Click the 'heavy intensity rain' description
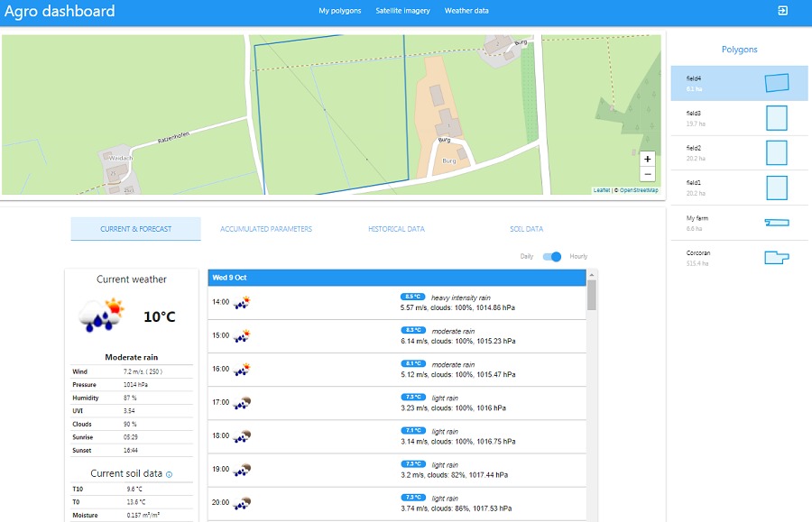Viewport: 812px width, 522px height. point(461,298)
